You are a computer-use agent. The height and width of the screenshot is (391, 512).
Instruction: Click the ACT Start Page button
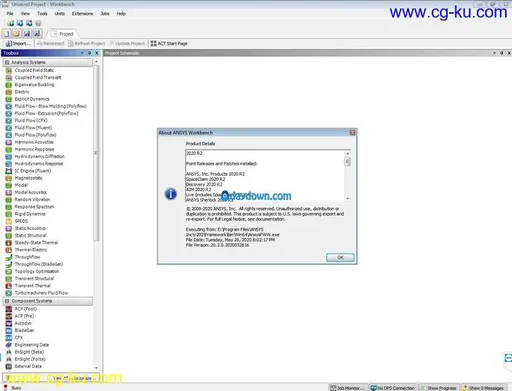click(x=169, y=43)
